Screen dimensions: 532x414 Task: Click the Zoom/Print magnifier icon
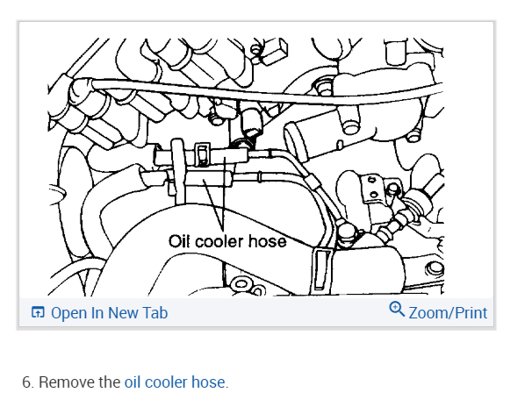coord(397,309)
